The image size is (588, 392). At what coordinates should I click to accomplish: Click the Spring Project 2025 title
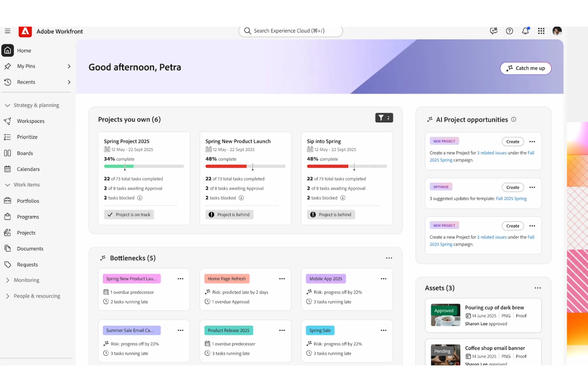[127, 141]
